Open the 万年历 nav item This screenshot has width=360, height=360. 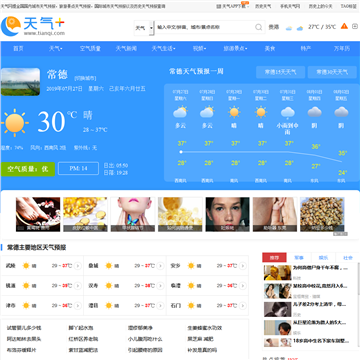pyautogui.click(x=342, y=49)
